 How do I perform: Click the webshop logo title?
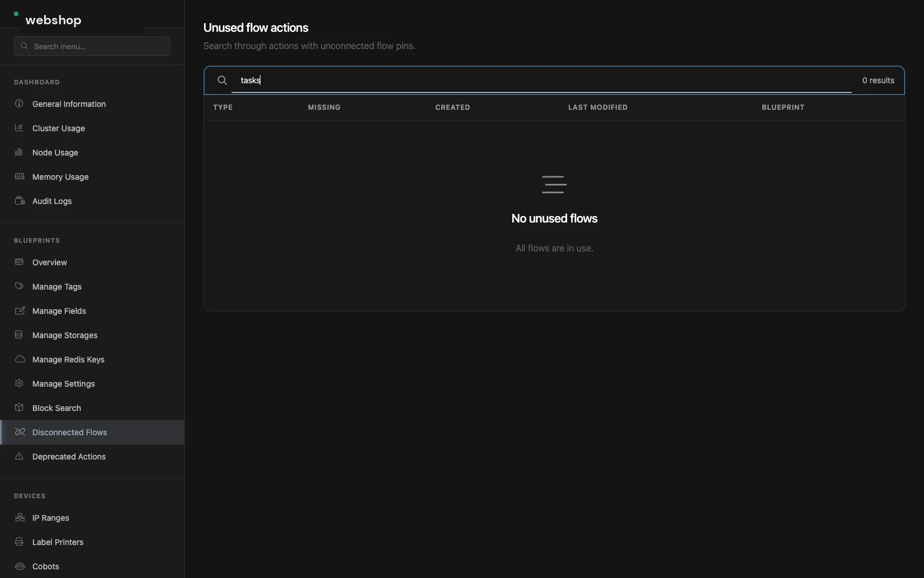coord(53,20)
